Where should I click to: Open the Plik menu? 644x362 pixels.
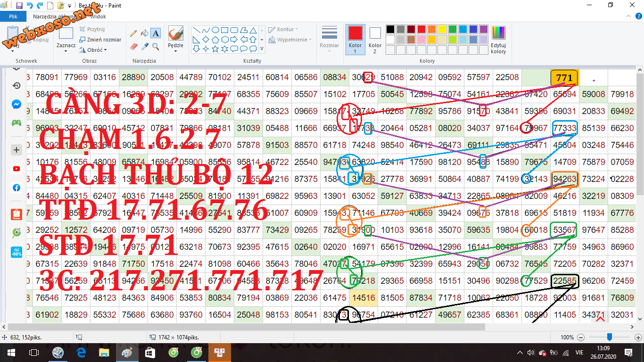pyautogui.click(x=13, y=16)
